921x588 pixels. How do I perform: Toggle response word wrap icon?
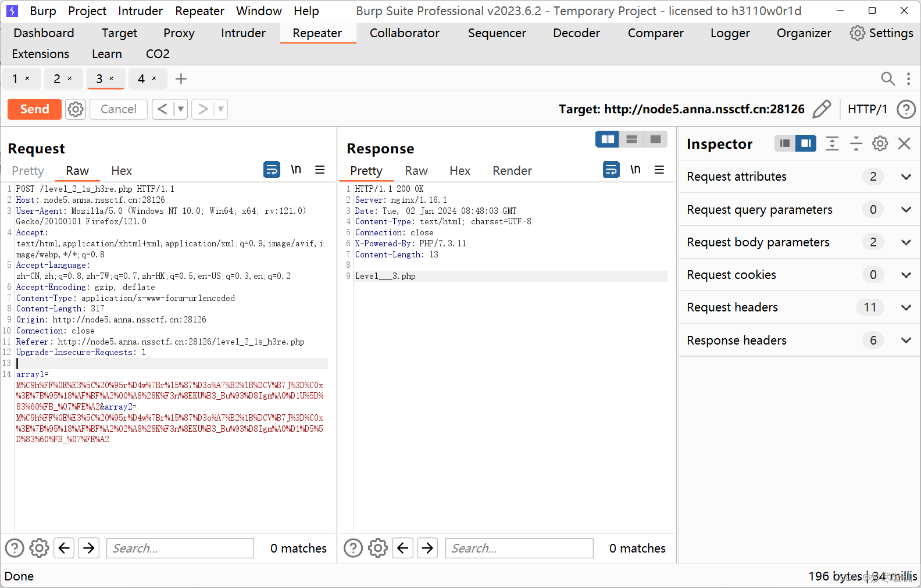[611, 170]
